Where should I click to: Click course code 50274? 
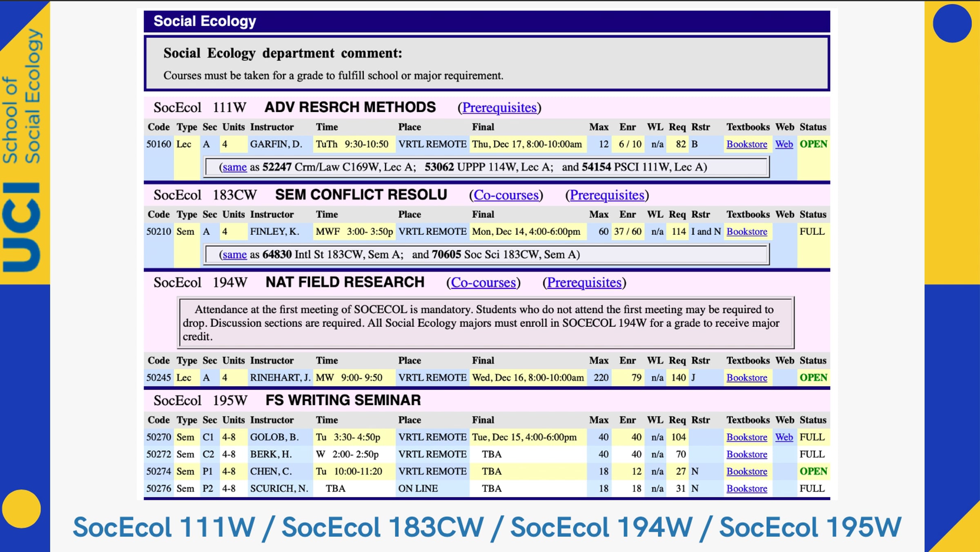pos(158,472)
